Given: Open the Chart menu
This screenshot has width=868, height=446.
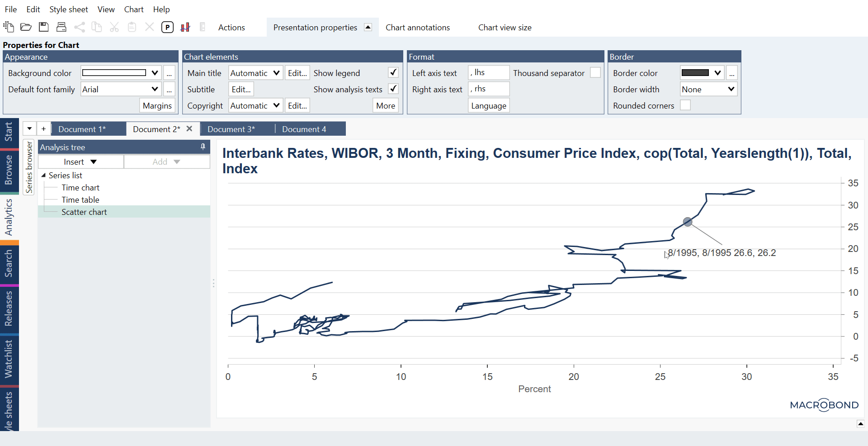Looking at the screenshot, I should 133,9.
